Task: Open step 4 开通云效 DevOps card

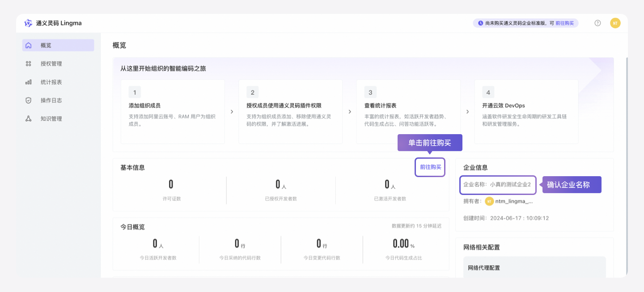Action: (x=526, y=112)
